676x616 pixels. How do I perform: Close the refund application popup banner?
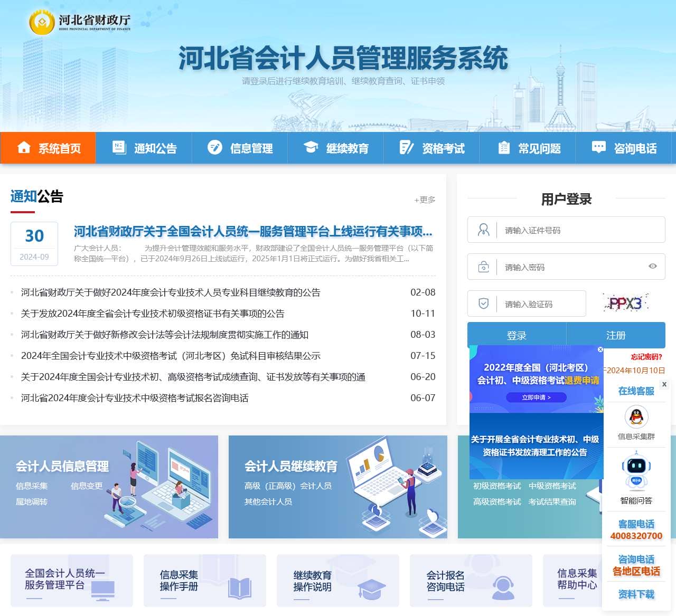(600, 349)
